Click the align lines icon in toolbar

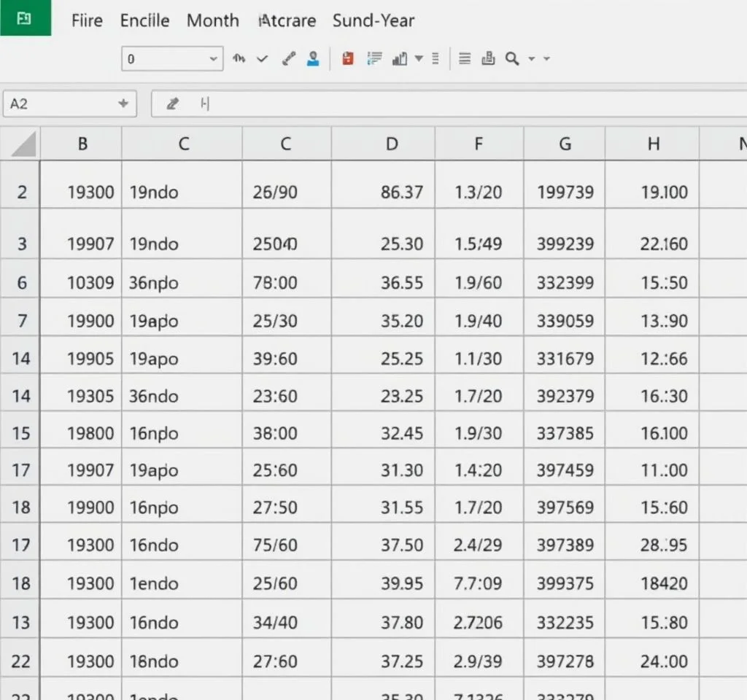[465, 59]
